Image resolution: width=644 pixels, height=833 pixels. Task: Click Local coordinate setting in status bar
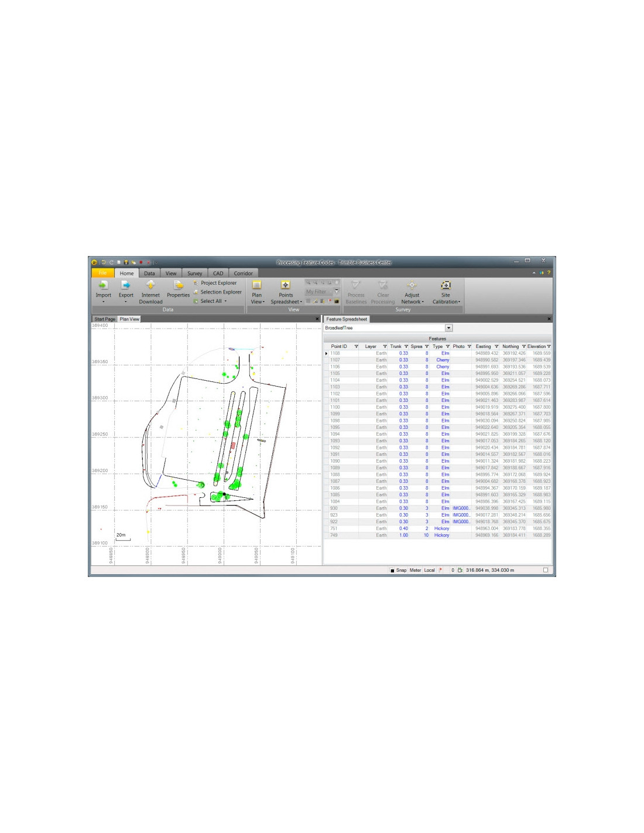pyautogui.click(x=429, y=570)
